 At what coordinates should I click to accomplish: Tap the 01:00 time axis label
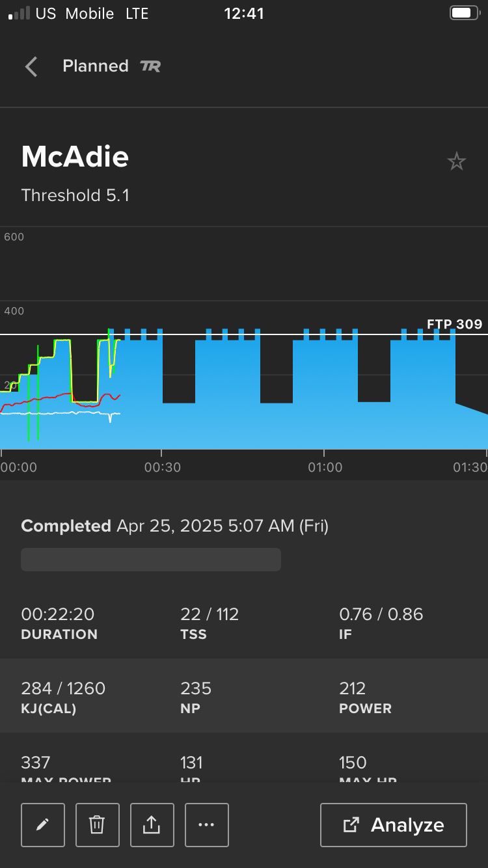[x=325, y=467]
